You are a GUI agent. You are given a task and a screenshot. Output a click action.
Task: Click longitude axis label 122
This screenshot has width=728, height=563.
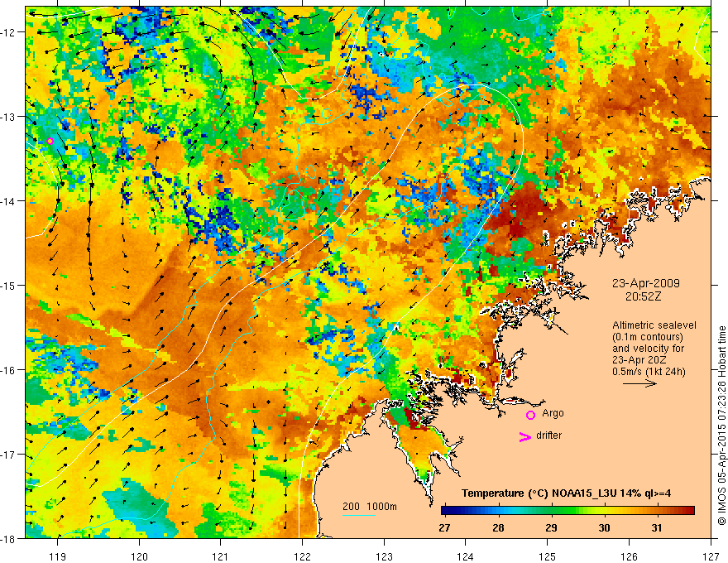302,557
